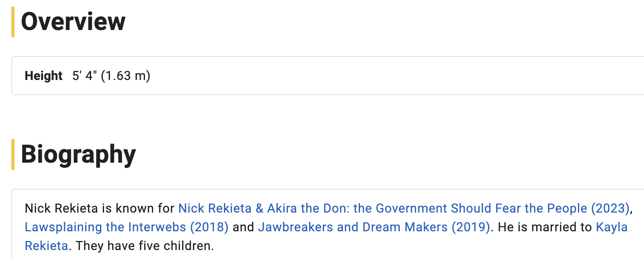644x259 pixels.
Task: Click the (2018) year in Lawsplaining link
Action: [209, 227]
